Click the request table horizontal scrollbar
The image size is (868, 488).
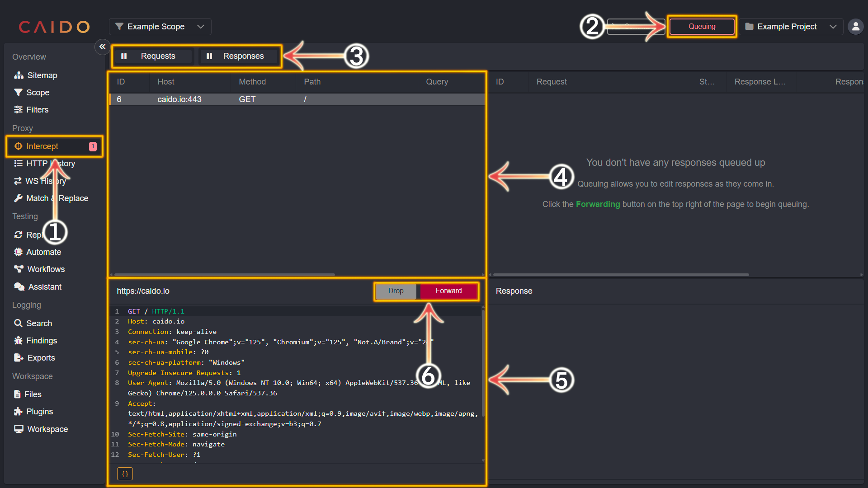224,275
